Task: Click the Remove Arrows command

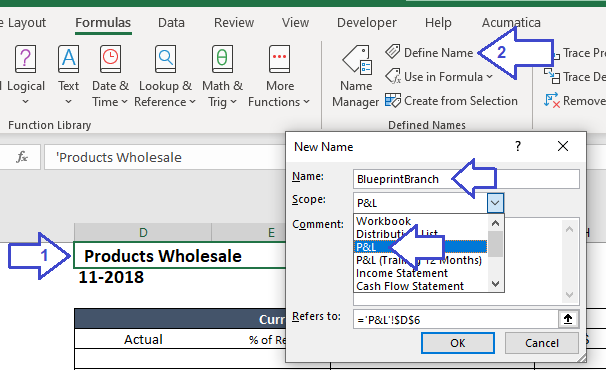Action: [x=574, y=101]
